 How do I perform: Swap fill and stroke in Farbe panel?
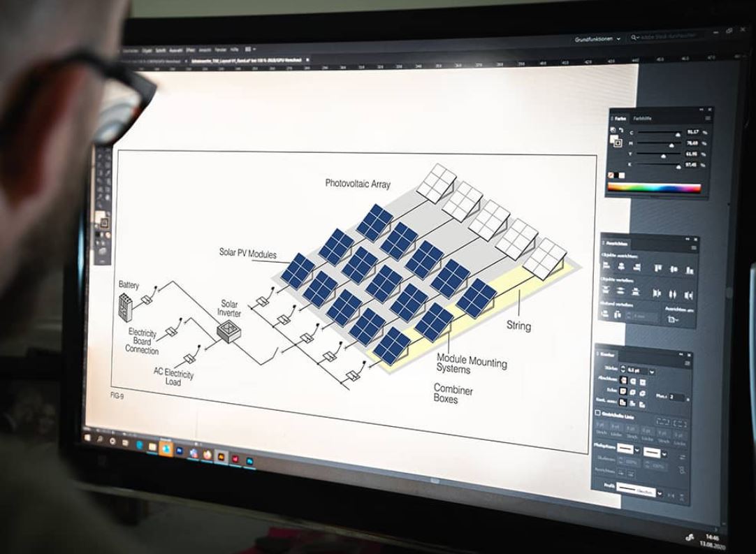pyautogui.click(x=621, y=130)
